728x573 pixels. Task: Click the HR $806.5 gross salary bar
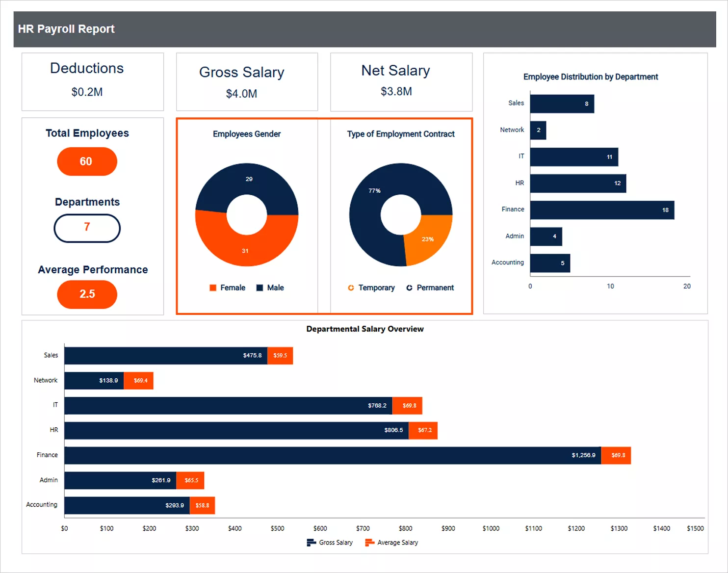point(236,431)
